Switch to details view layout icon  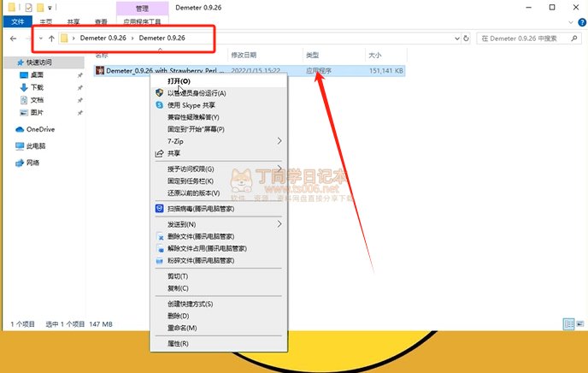(569, 324)
